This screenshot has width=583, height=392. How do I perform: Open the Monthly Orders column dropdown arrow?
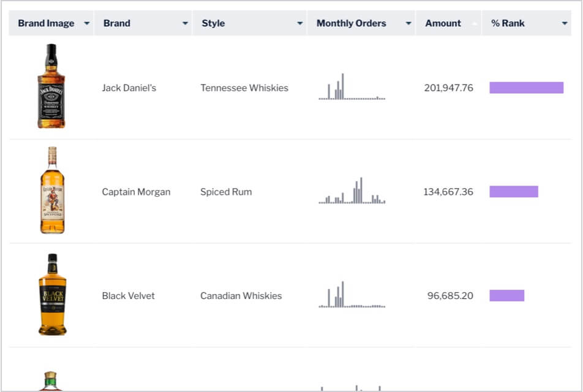[408, 23]
